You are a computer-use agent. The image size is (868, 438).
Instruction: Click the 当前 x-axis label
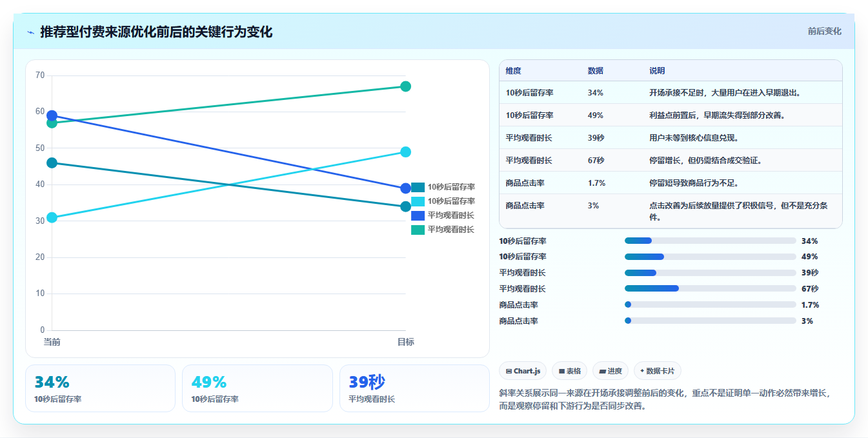point(52,342)
